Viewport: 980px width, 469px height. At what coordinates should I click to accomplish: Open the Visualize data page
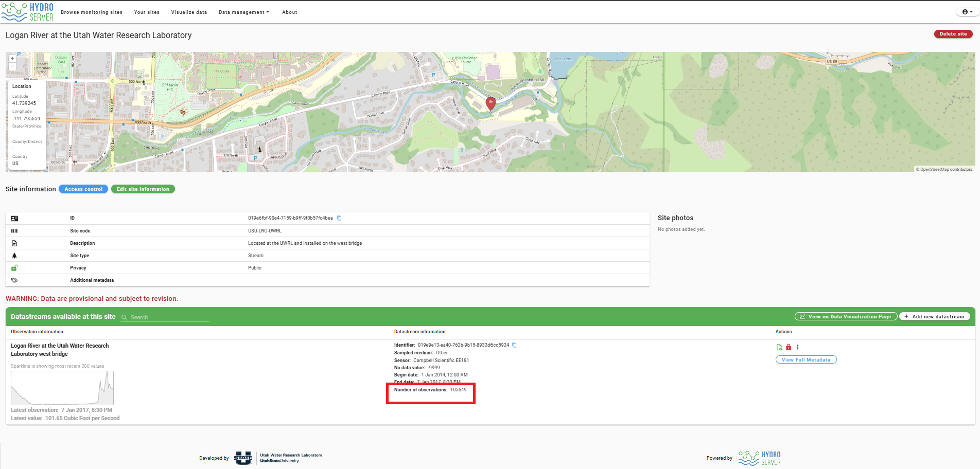coord(189,12)
